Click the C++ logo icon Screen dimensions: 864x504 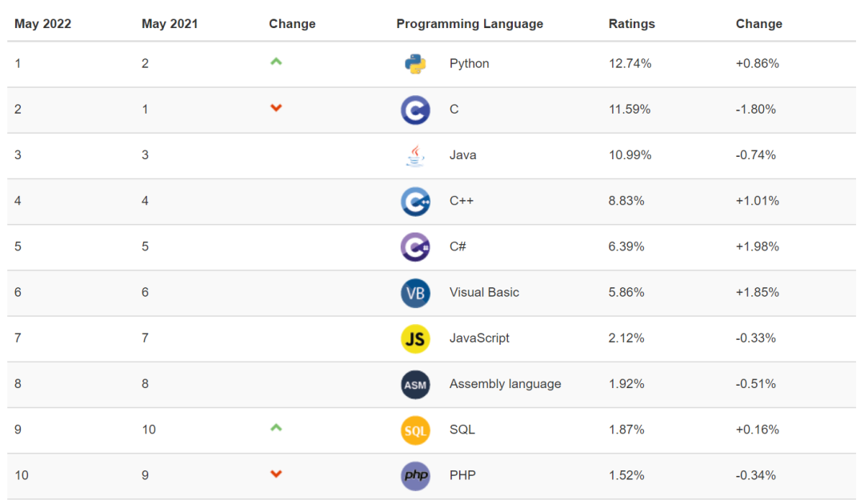click(x=415, y=201)
